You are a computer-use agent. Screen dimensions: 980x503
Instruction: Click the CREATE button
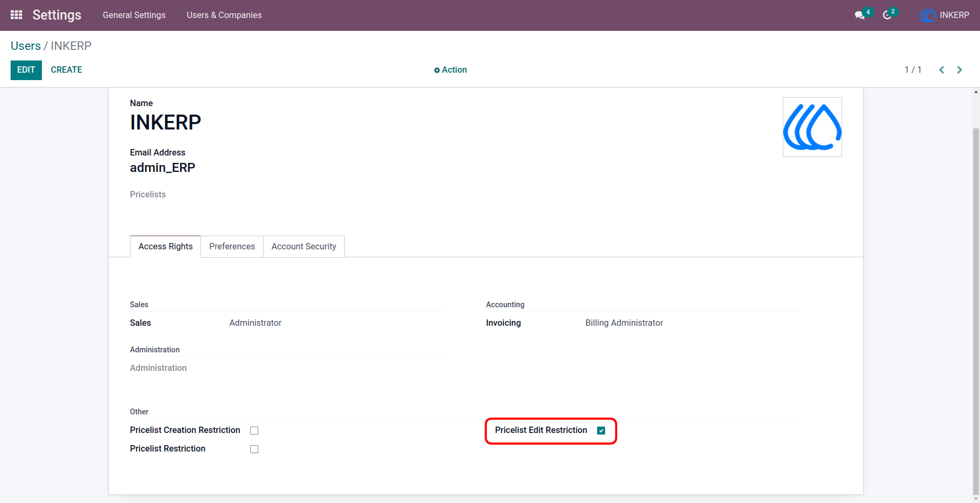pyautogui.click(x=66, y=70)
